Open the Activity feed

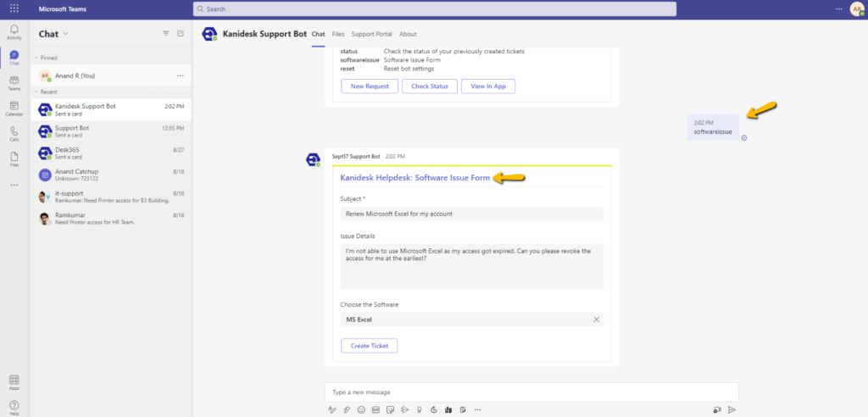pyautogui.click(x=14, y=31)
